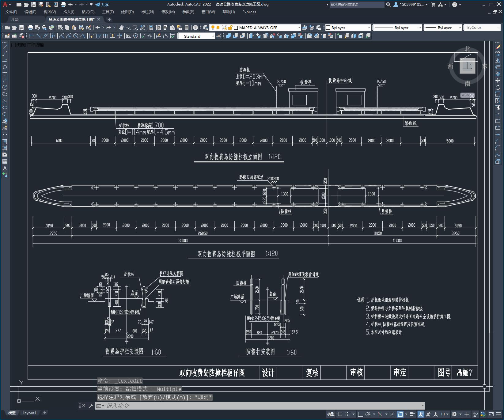Click the WCS label below the ViewCube

click(x=465, y=95)
